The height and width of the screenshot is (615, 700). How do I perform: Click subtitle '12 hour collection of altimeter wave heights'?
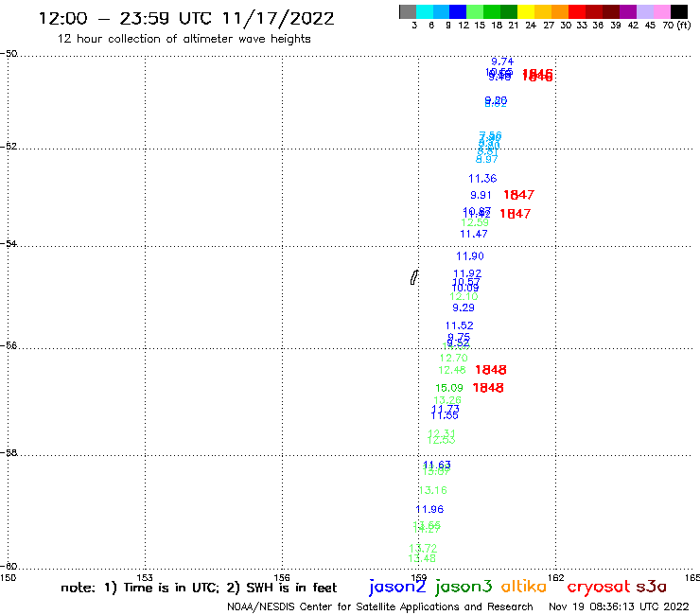184,39
